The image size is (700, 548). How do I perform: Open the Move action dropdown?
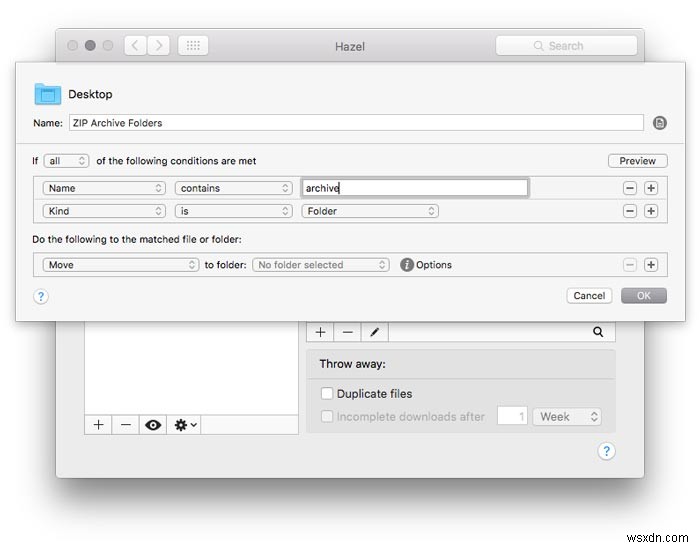tap(121, 265)
